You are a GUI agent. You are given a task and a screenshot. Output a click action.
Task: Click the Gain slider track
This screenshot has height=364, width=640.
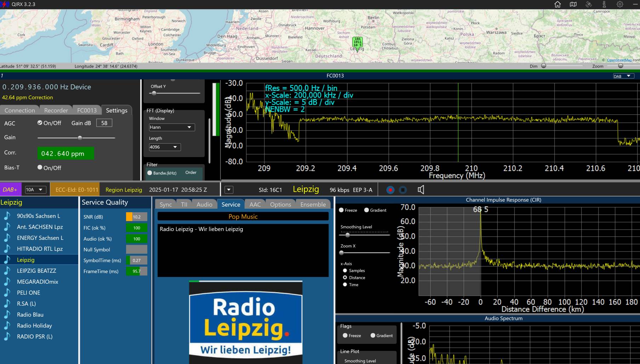click(x=76, y=138)
